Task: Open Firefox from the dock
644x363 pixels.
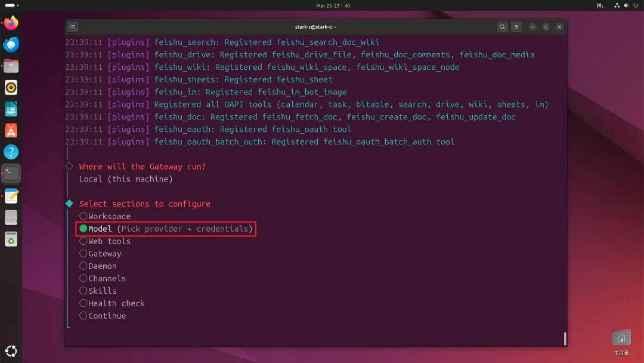Action: coord(11,23)
